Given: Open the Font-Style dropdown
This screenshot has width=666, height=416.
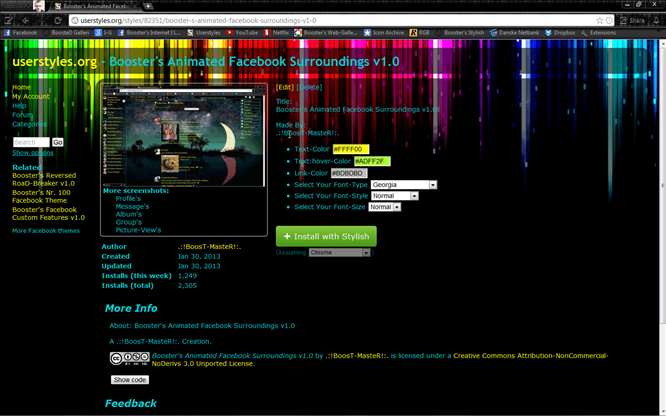Looking at the screenshot, I should click(395, 196).
